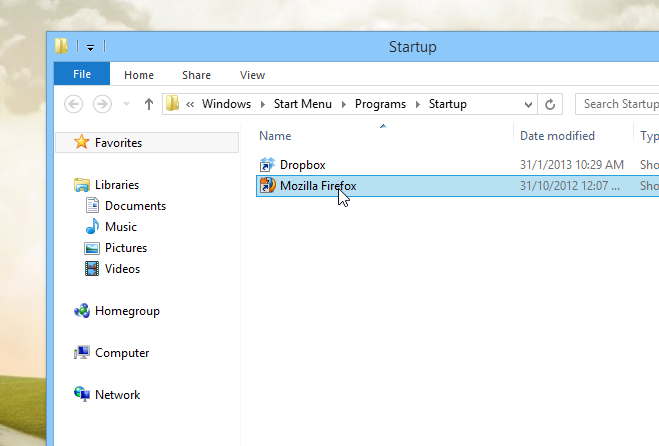This screenshot has height=446, width=659.
Task: Click the address bar folder icon
Action: (172, 103)
